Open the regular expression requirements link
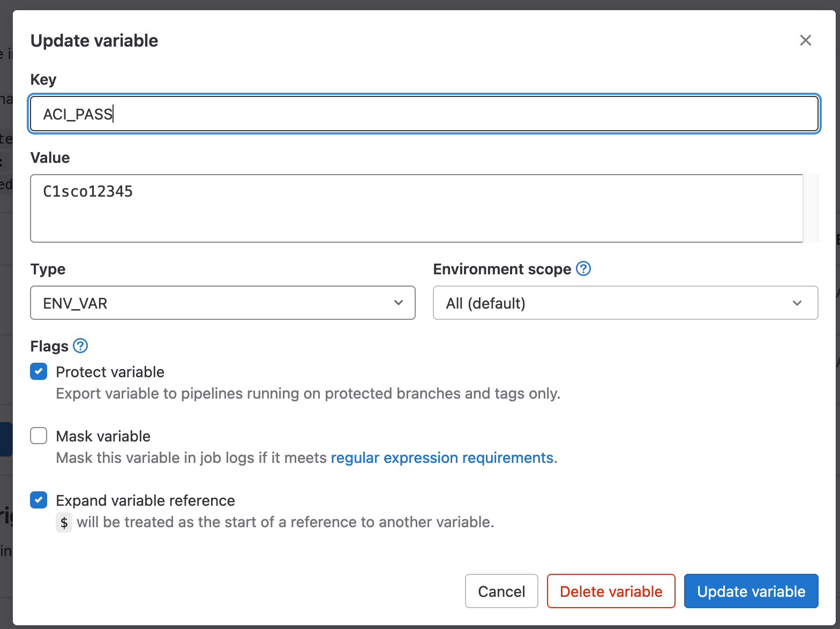Viewport: 840px width, 629px height. point(442,458)
